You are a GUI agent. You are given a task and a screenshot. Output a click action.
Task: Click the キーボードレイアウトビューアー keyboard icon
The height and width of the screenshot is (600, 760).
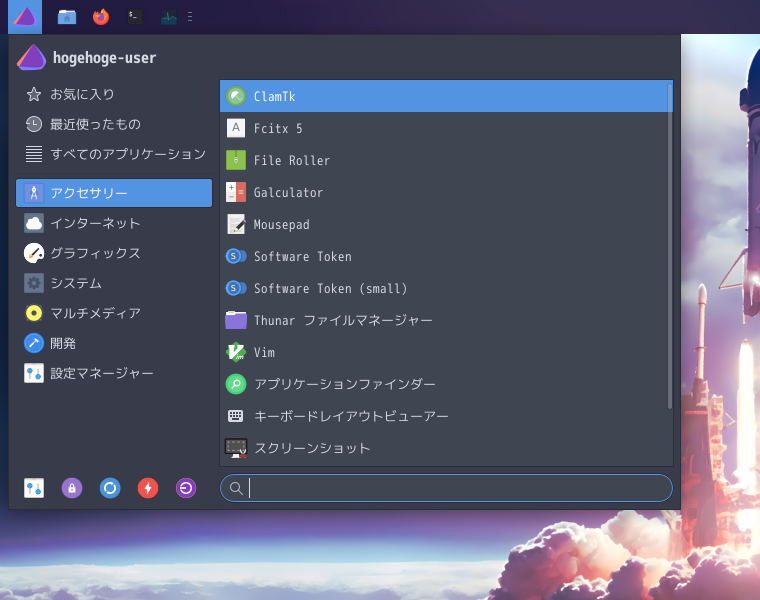[x=236, y=416]
